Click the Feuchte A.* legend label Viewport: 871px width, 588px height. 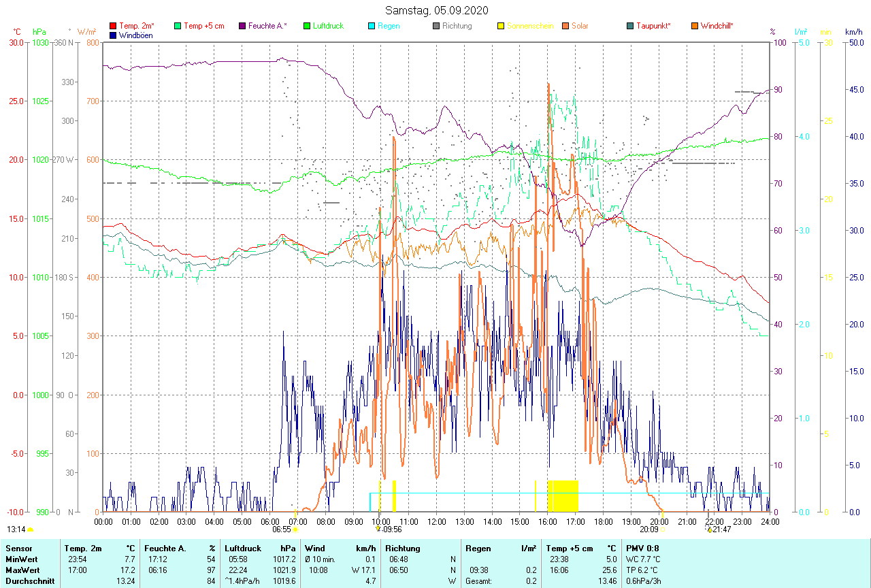tap(267, 26)
